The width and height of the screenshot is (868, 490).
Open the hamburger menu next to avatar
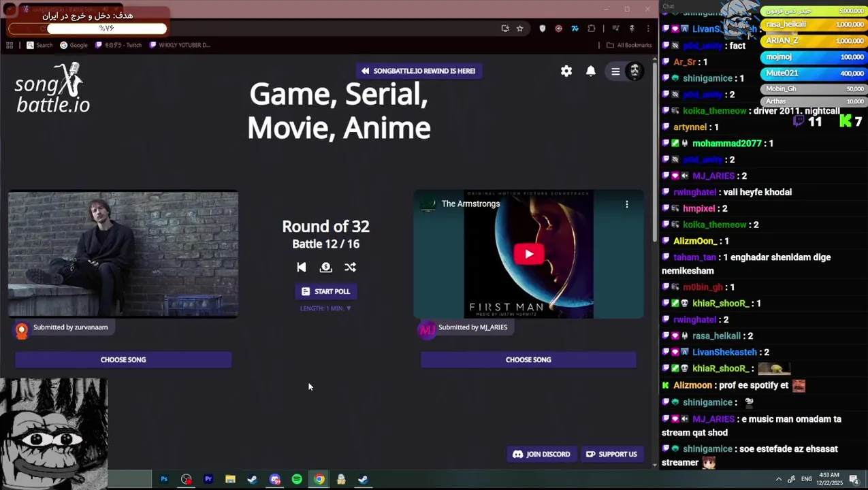(615, 71)
